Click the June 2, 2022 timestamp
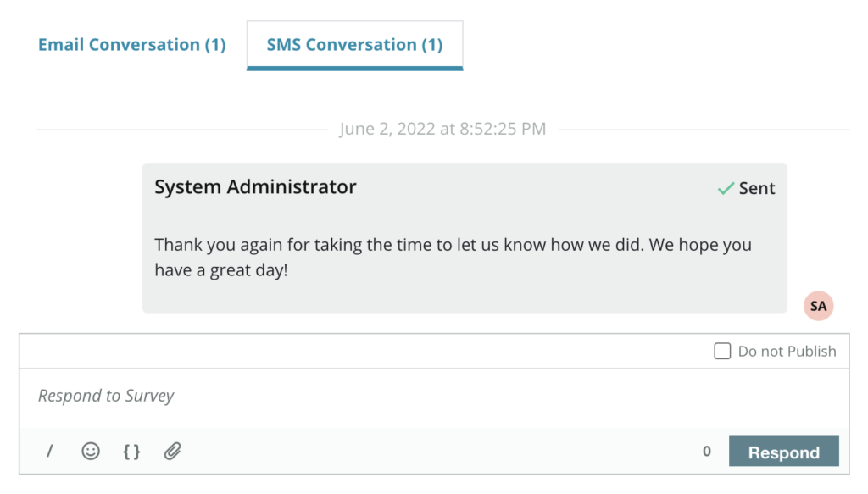Viewport: 868px width, 494px height. click(x=442, y=129)
